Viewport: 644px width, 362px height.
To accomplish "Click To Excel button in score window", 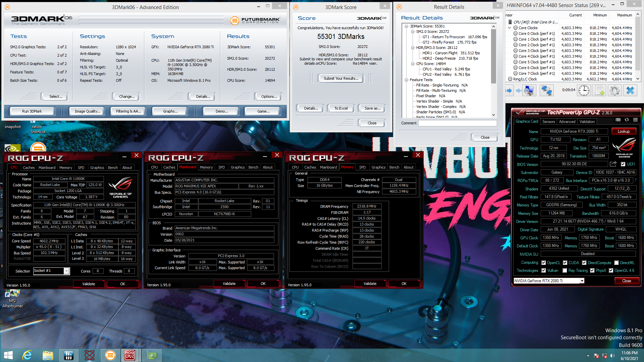I will click(341, 108).
